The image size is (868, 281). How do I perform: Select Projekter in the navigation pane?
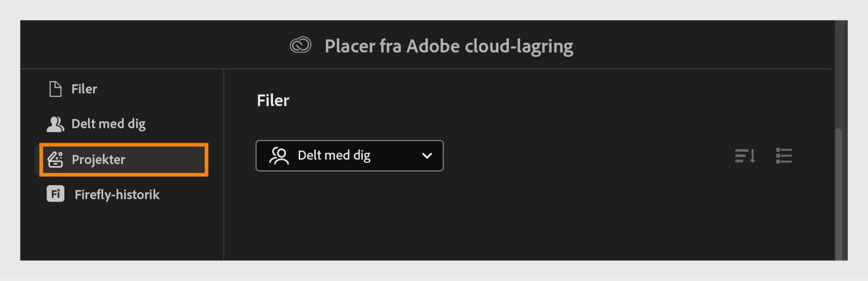click(99, 159)
